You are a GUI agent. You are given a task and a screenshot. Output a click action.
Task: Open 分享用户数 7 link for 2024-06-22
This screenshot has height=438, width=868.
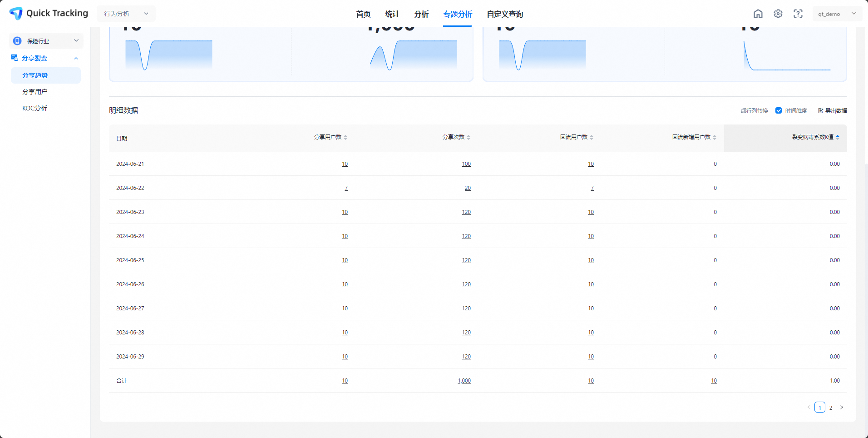click(346, 188)
